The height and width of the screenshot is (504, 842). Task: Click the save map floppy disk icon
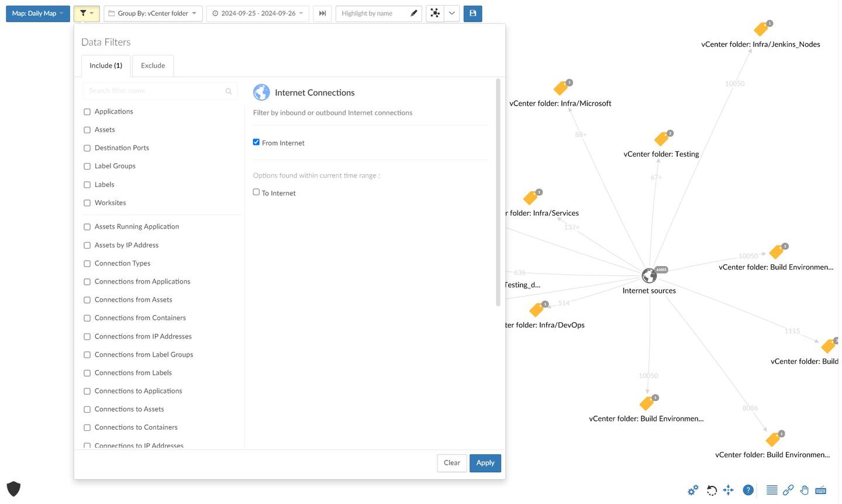click(x=472, y=13)
